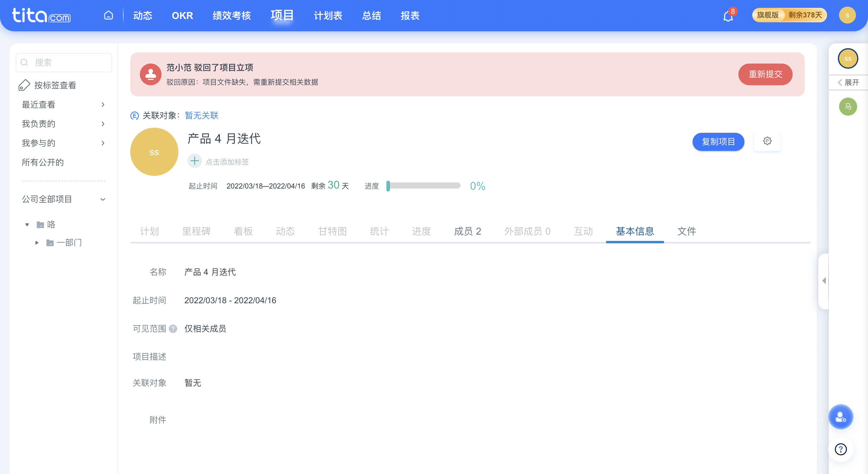Switch to the 计划 tab
868x474 pixels.
(x=149, y=231)
